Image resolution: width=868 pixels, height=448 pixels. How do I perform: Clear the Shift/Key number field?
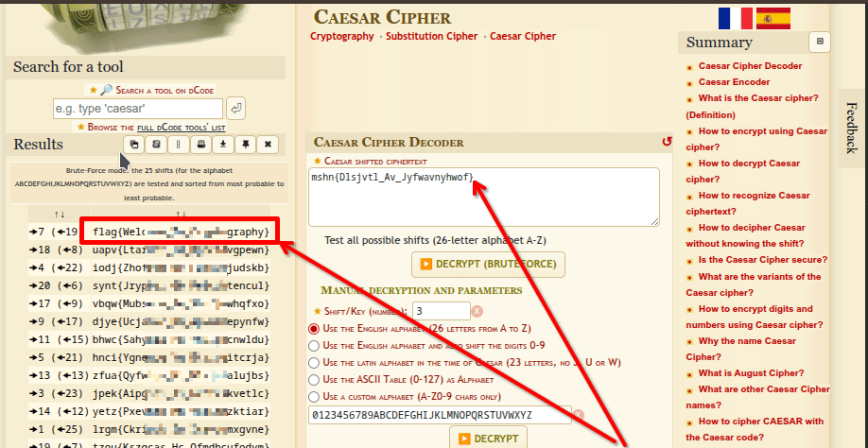(477, 311)
